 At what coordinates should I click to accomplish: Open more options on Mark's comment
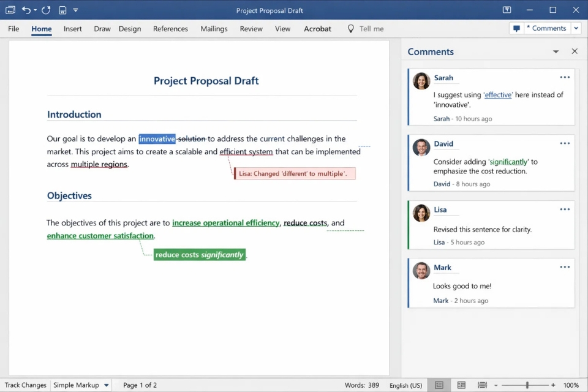565,267
